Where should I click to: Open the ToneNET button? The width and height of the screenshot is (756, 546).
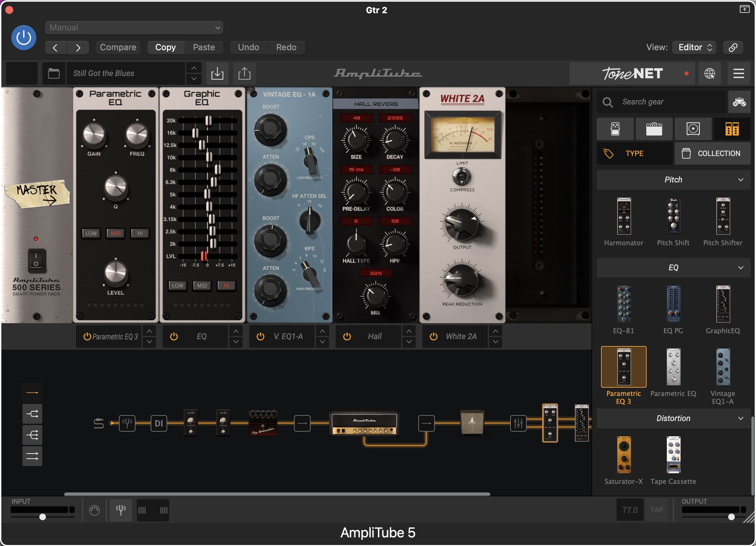[632, 73]
